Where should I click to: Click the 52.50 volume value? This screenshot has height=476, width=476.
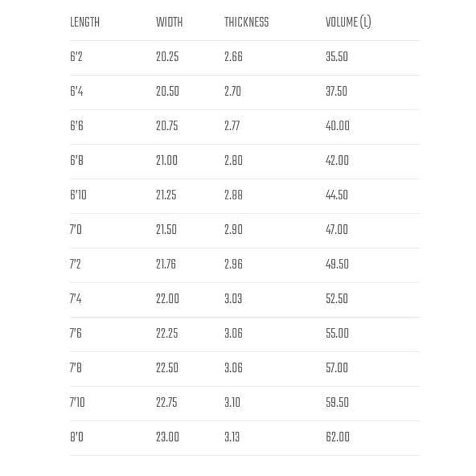click(337, 299)
